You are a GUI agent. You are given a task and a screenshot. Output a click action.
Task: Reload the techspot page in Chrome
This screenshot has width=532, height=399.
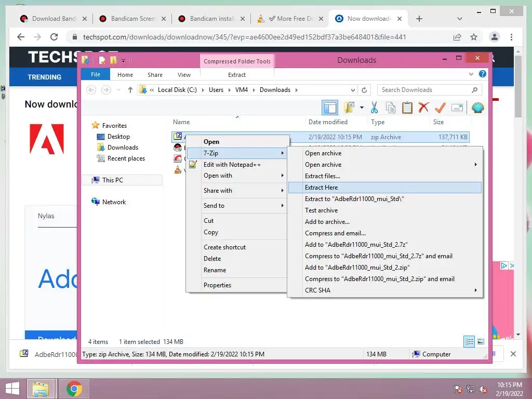coord(54,37)
